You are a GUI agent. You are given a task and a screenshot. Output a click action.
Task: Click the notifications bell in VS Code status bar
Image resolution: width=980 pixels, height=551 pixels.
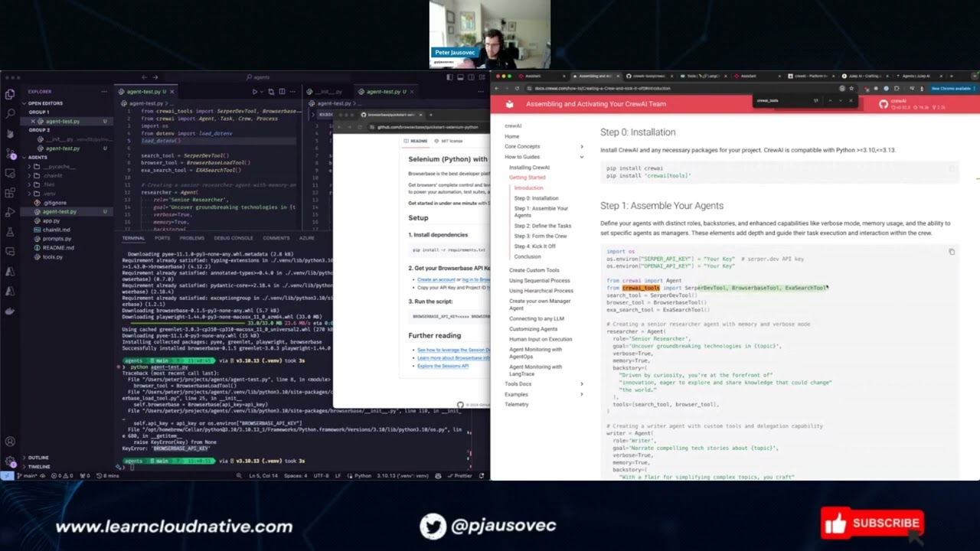tap(482, 476)
